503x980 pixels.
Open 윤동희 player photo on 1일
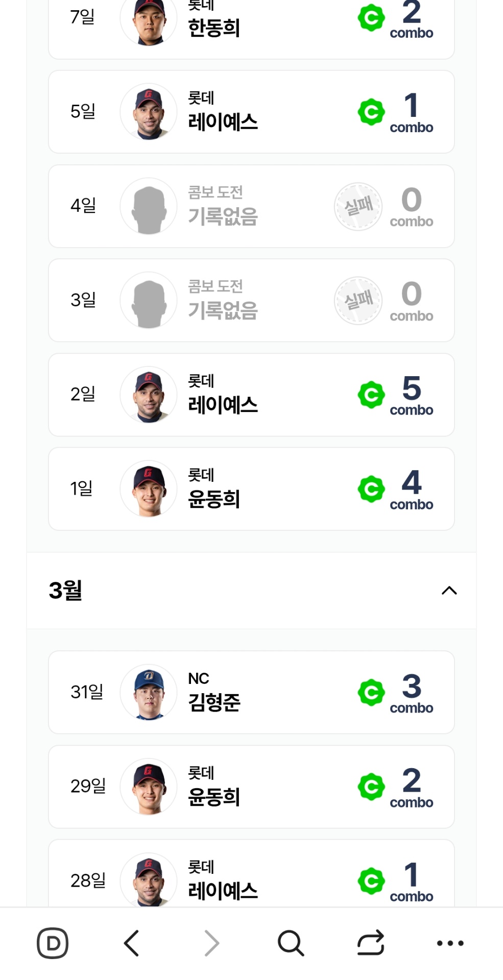click(x=149, y=489)
